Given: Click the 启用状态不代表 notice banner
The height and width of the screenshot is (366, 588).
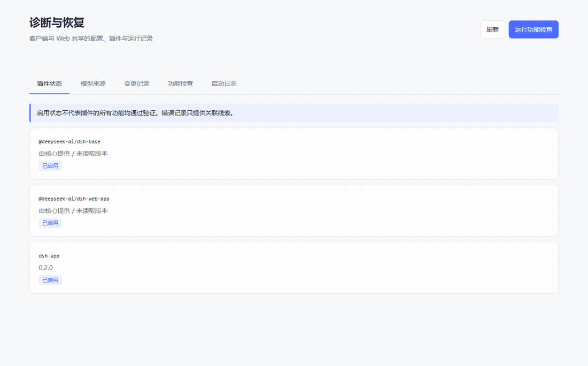Looking at the screenshot, I should click(294, 113).
